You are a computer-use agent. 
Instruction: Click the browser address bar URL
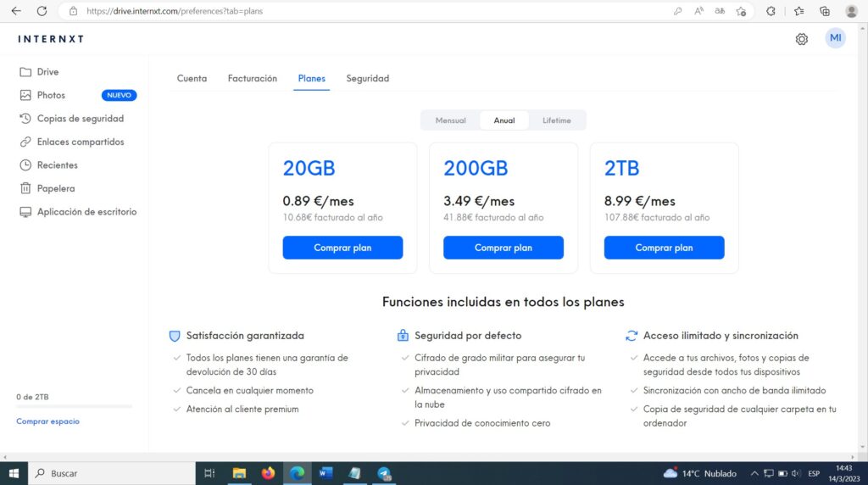coord(175,11)
